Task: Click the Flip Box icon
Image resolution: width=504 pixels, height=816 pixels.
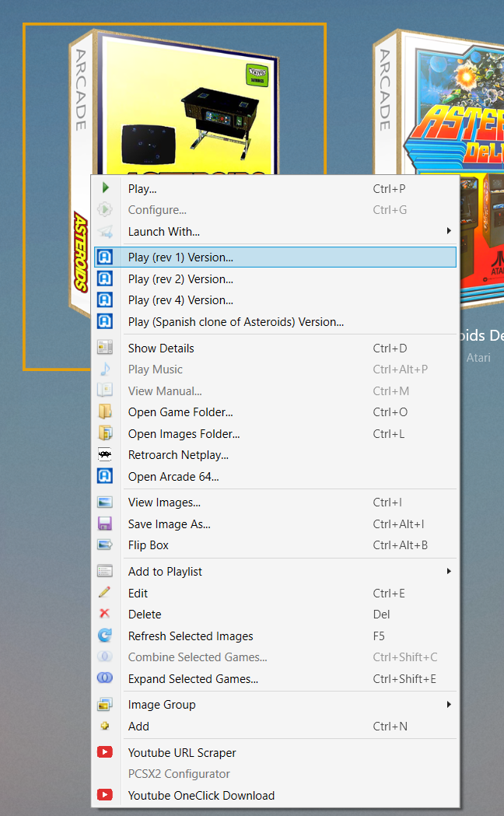Action: 105,545
